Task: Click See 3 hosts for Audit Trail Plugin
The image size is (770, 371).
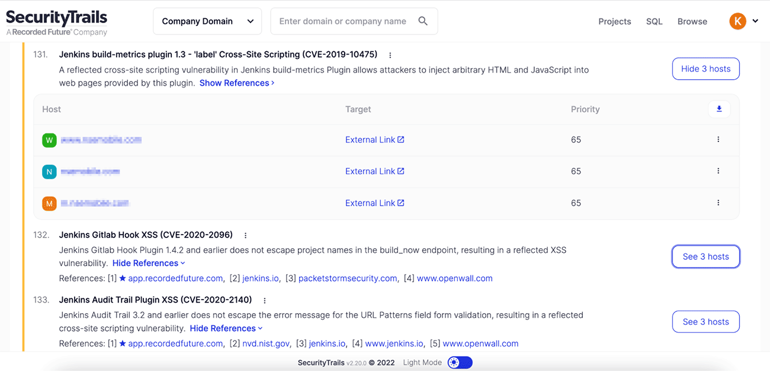Action: 706,322
